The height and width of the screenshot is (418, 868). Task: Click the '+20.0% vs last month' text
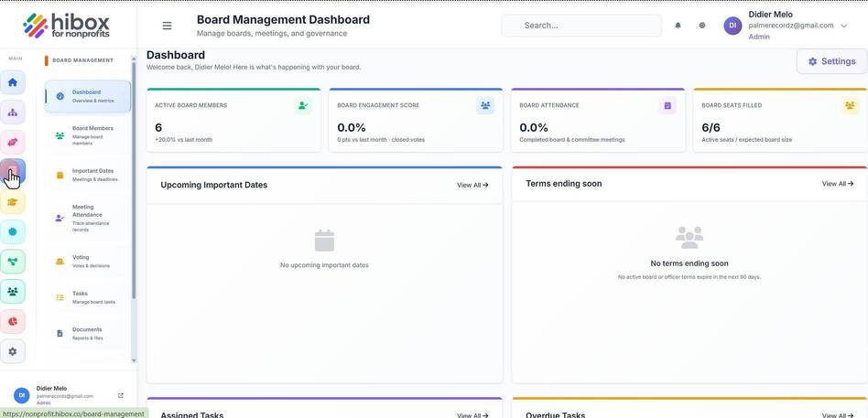point(183,140)
